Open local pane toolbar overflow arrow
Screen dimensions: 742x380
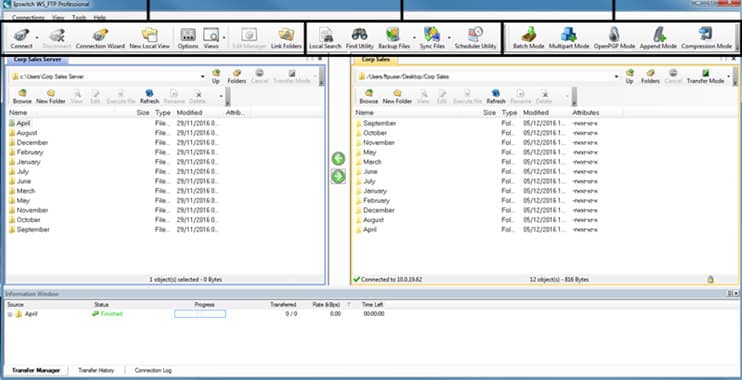click(x=221, y=97)
